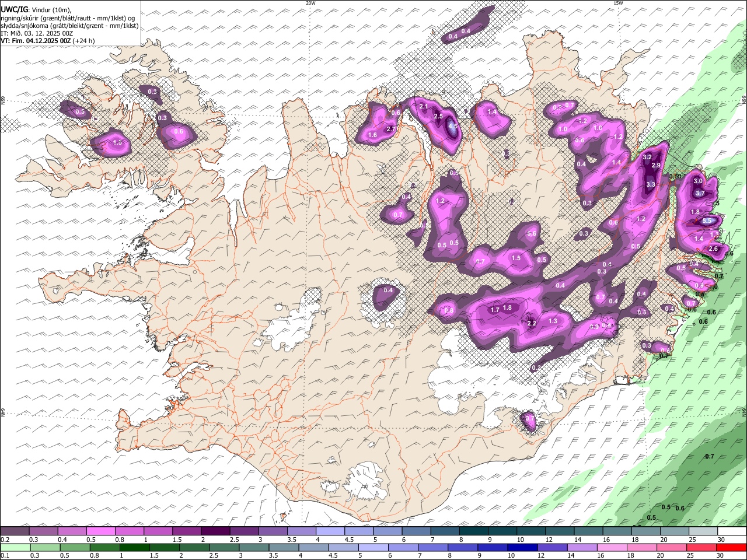Click the darkest purple swatch at 2 in upper scale
The image size is (747, 560).
coord(215,531)
